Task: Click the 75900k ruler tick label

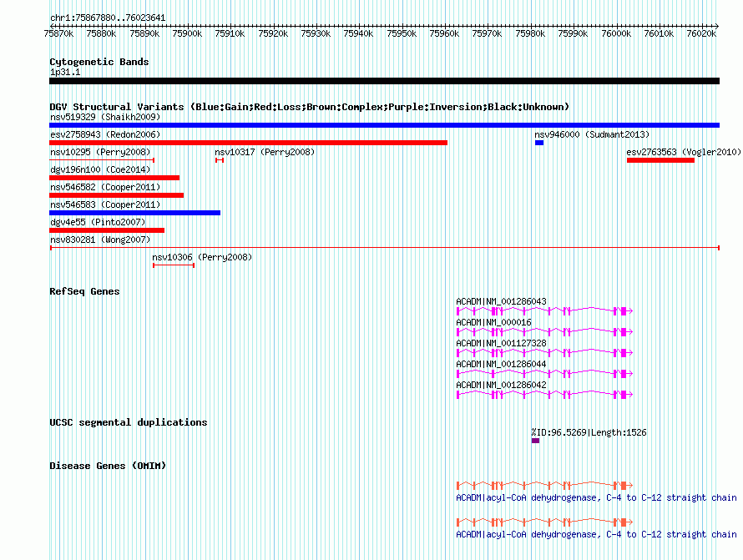Action: [187, 33]
